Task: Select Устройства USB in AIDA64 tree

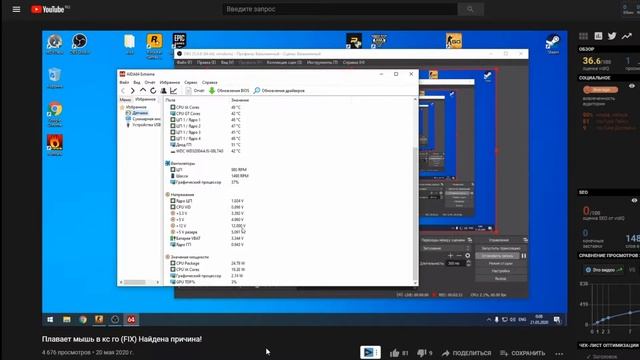Action: (143, 125)
